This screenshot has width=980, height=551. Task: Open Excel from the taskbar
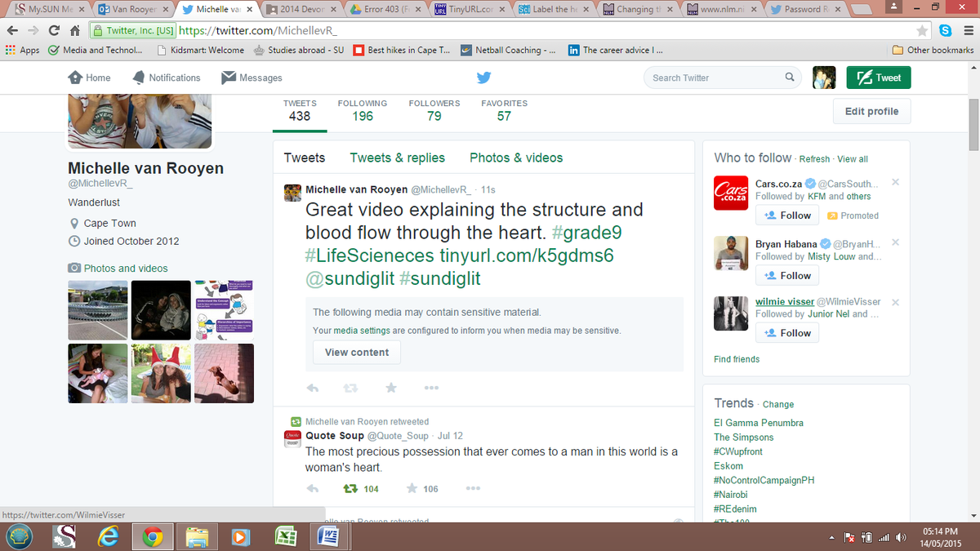point(285,536)
